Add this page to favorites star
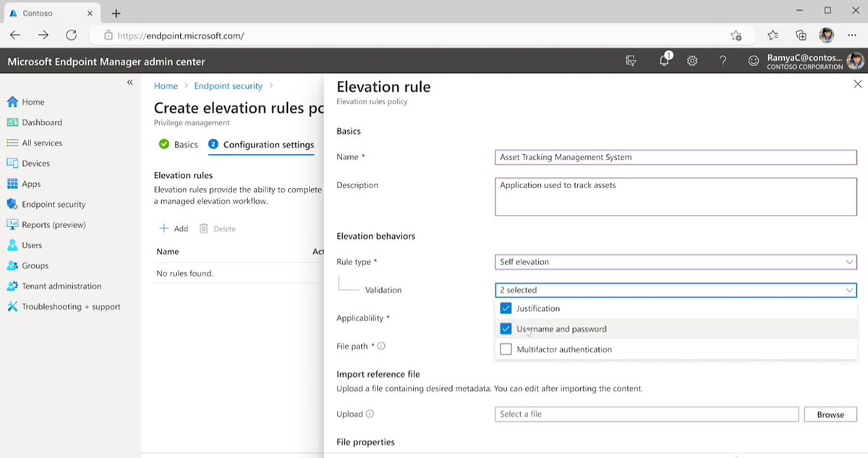The width and height of the screenshot is (868, 458). point(736,35)
